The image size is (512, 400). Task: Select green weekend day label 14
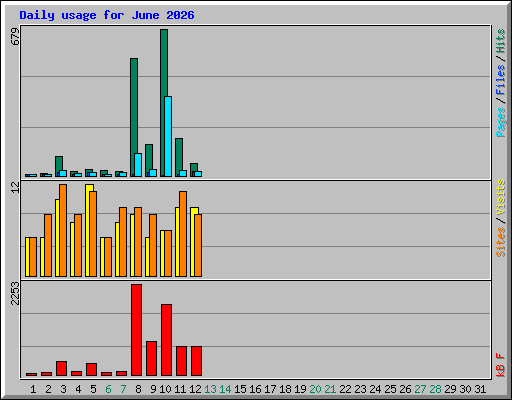[225, 389]
